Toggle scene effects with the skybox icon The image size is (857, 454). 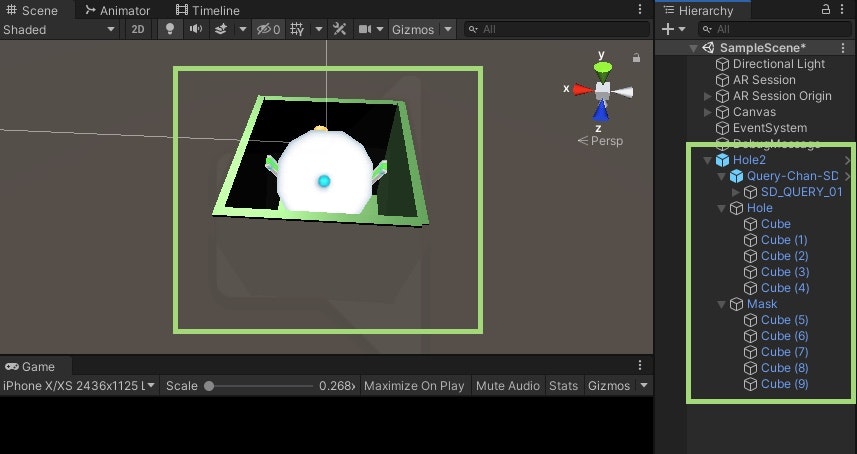[221, 30]
